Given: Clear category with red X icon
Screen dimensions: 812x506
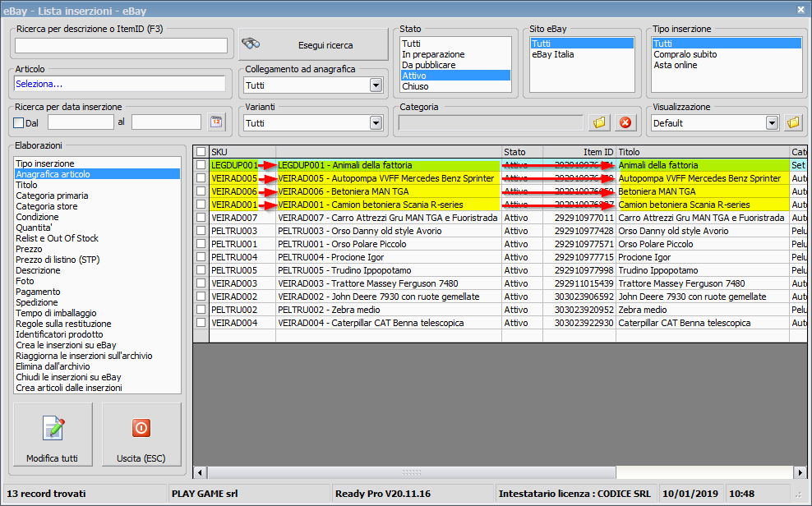Looking at the screenshot, I should [625, 122].
